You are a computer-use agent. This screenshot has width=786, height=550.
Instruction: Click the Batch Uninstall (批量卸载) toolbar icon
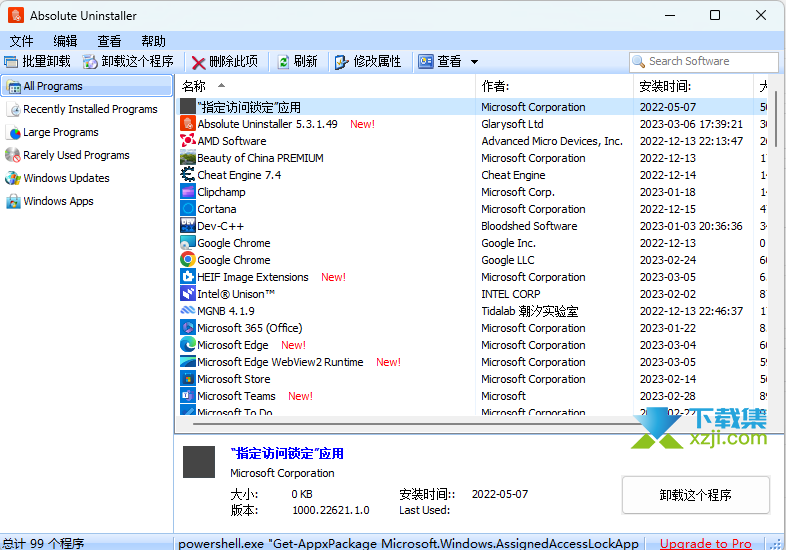pos(11,62)
